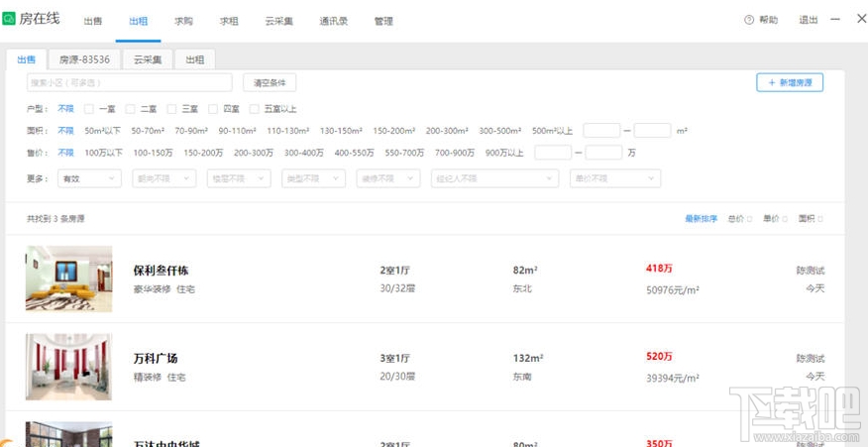This screenshot has height=447, width=868.
Task: Focus the 搜索小区 search field
Action: pos(130,82)
